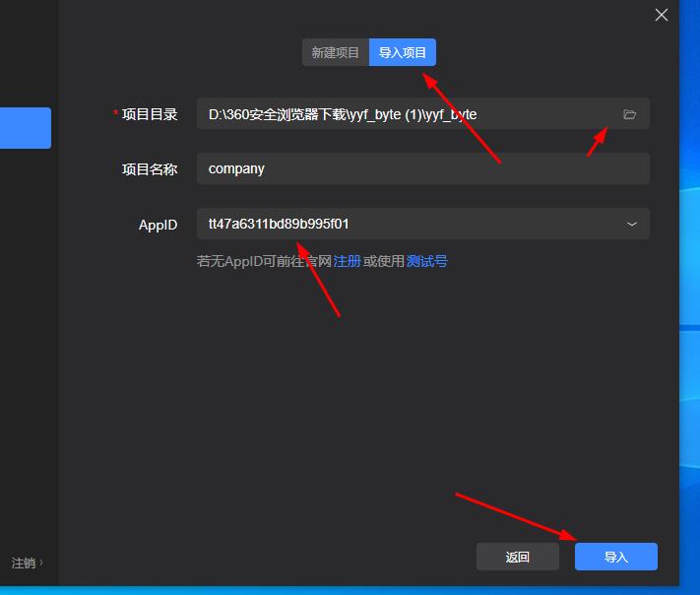Click 注销 in the left sidebar
The image size is (700, 595).
(24, 563)
